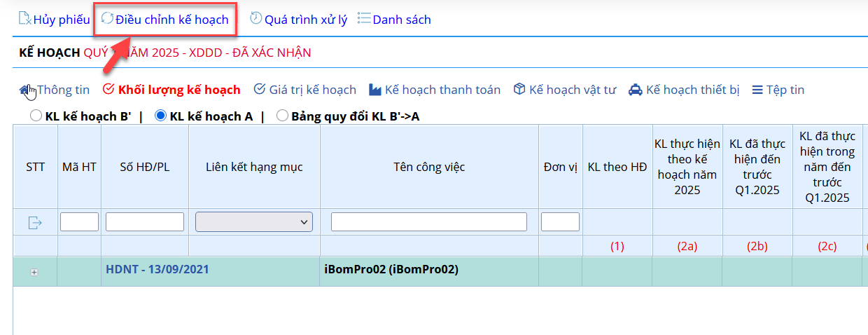
Task: Click the Danh sách list icon
Action: coord(364,19)
